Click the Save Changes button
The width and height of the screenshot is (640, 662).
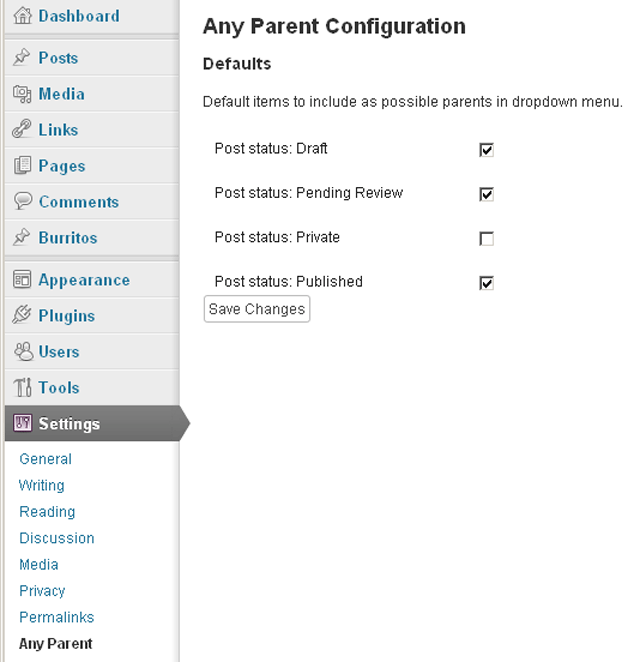(x=257, y=309)
